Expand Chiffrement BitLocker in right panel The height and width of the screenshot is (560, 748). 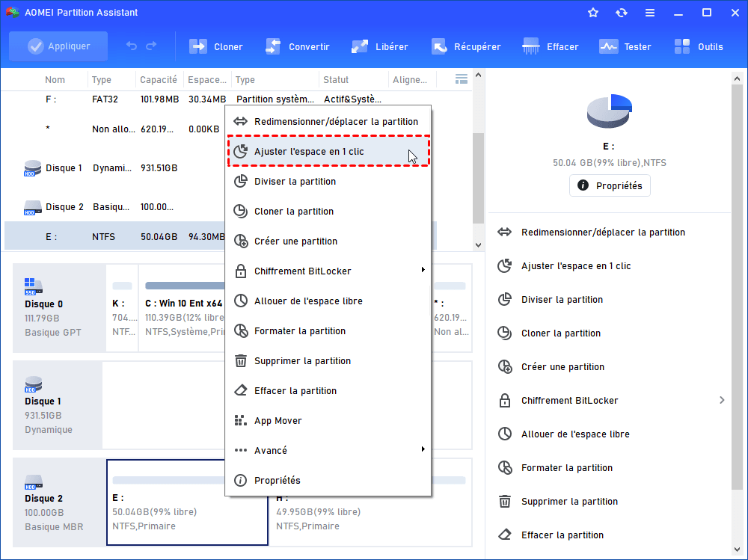coord(722,401)
